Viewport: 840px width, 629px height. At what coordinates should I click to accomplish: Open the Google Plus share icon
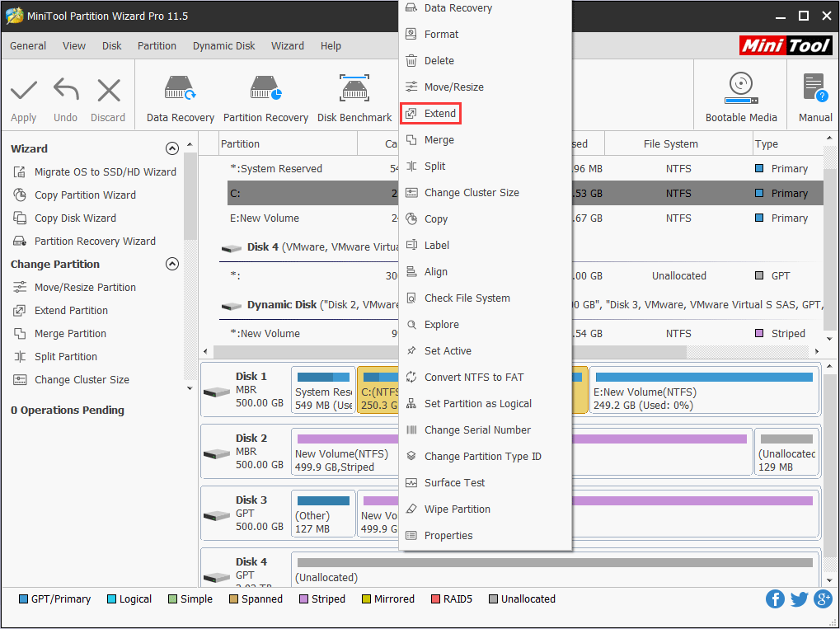click(x=823, y=599)
